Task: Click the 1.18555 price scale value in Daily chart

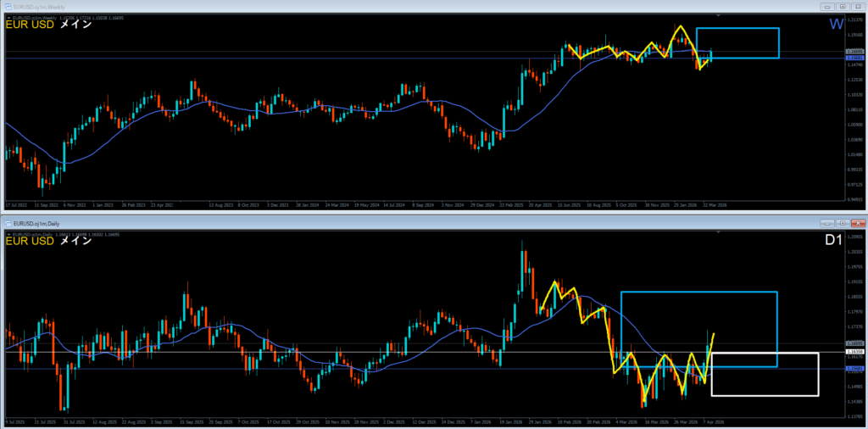Action: pos(854,297)
